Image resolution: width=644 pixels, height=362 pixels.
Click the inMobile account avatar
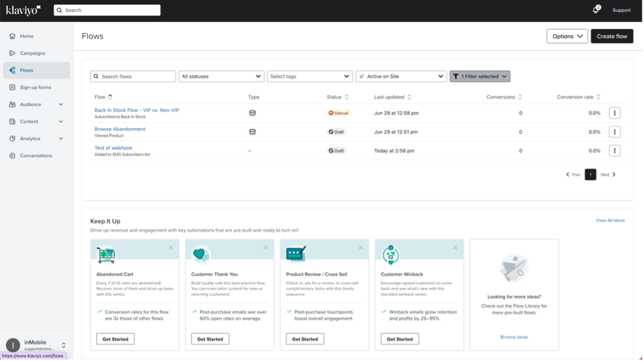(13, 345)
